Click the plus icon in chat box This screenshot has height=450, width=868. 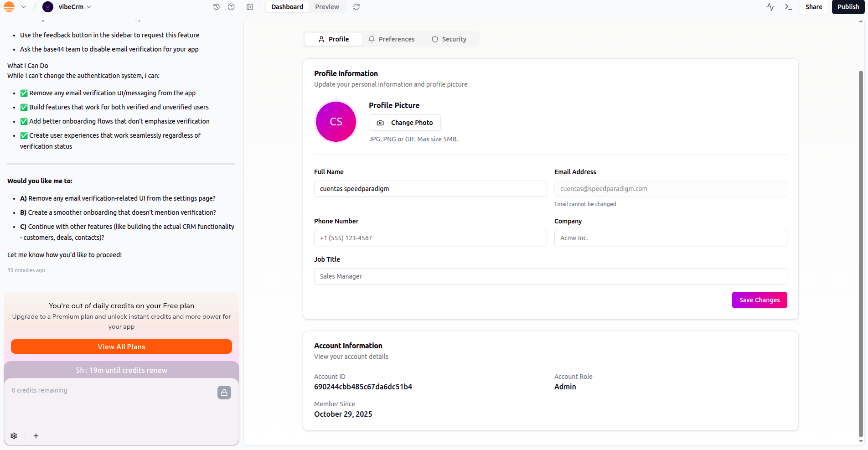click(36, 436)
